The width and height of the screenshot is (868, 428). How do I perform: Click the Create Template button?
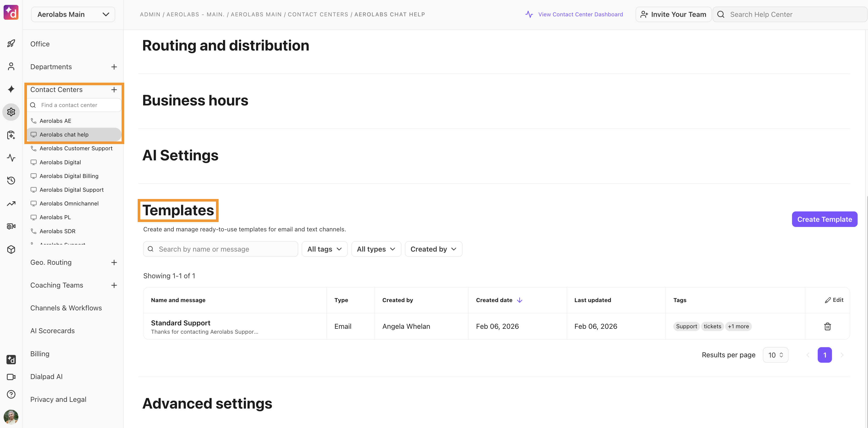tap(824, 219)
